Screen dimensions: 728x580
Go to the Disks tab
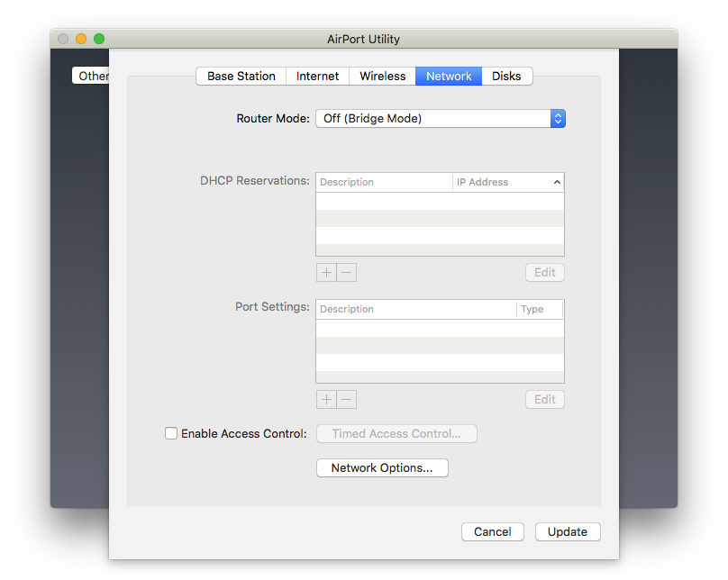coord(506,76)
